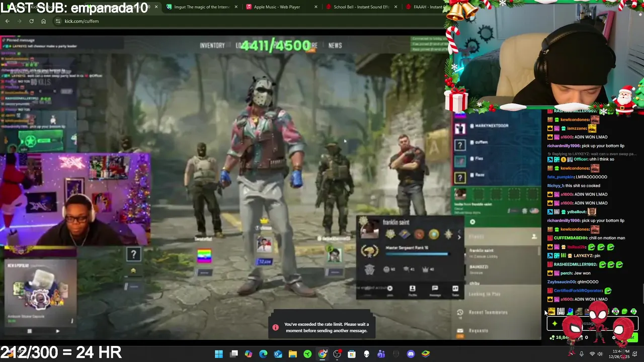Click the add friend icon on Friends header
The height and width of the screenshot is (362, 644).
[x=534, y=236]
